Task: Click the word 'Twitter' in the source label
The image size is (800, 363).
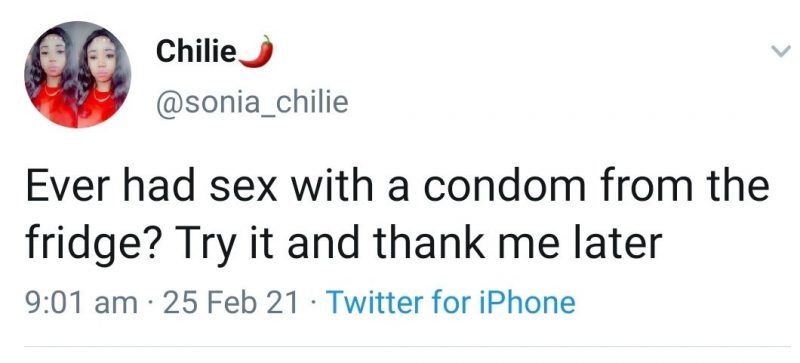Action: coord(375,302)
